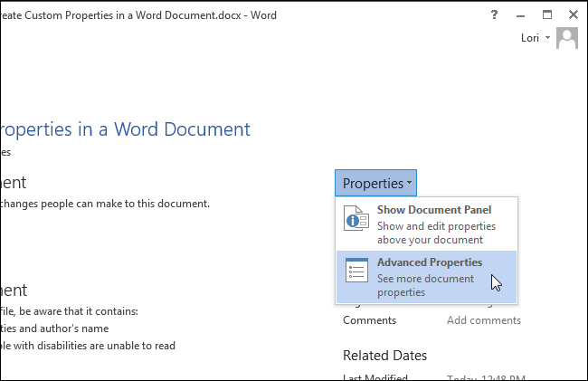Image resolution: width=588 pixels, height=381 pixels.
Task: Close the Word window
Action: [x=574, y=15]
